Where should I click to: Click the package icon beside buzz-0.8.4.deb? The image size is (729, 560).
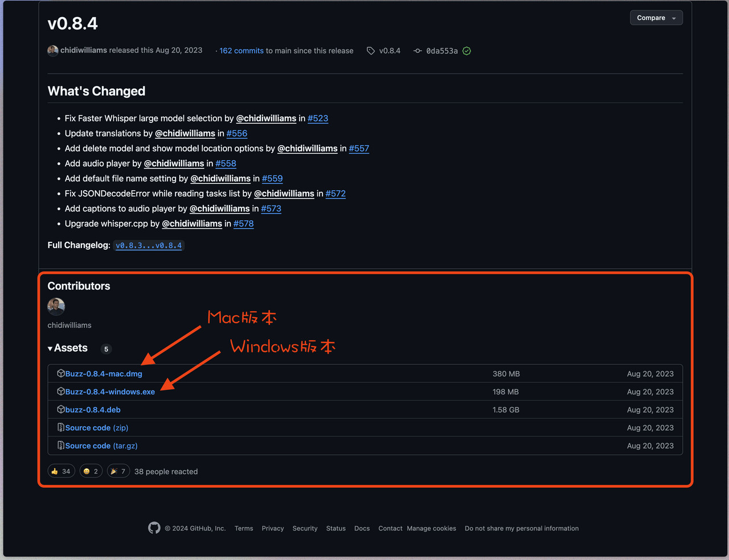[x=61, y=409]
